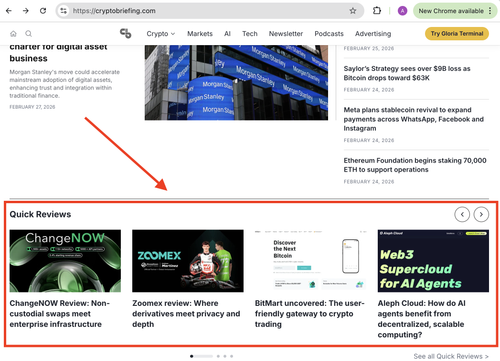Open Ethereum Foundation staking article
The image size is (500, 361).
pyautogui.click(x=415, y=165)
